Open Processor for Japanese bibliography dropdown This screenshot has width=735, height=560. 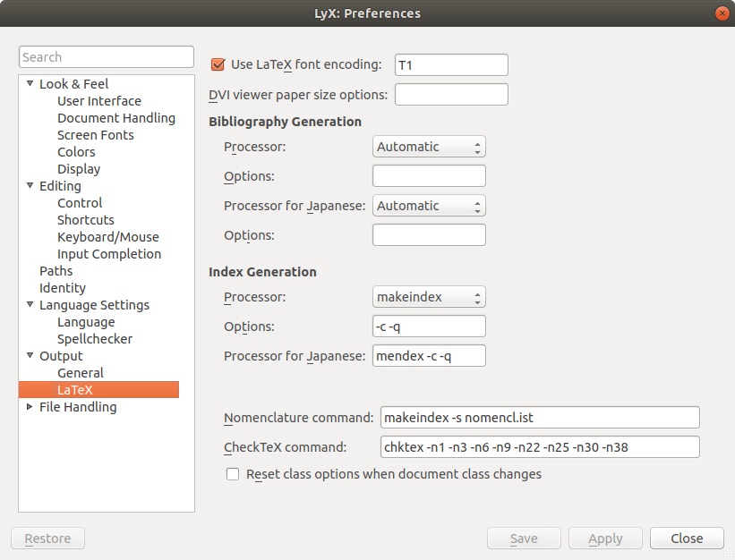tap(429, 206)
